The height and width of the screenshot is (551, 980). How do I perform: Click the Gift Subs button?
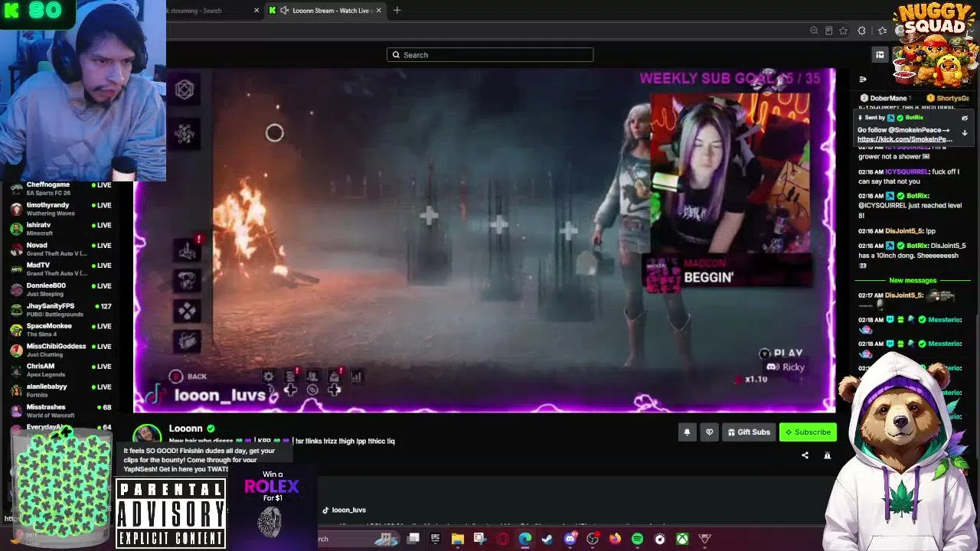(x=749, y=432)
